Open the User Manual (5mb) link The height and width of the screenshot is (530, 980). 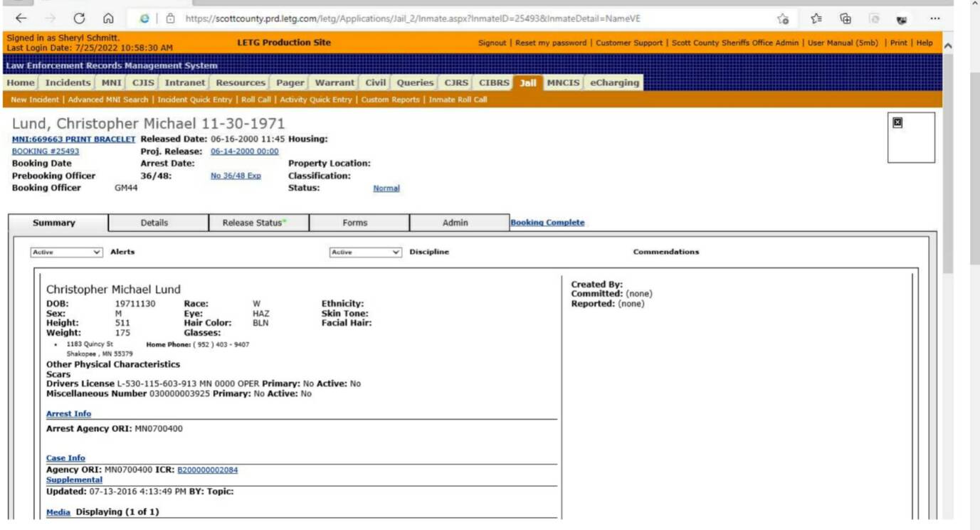coord(843,43)
